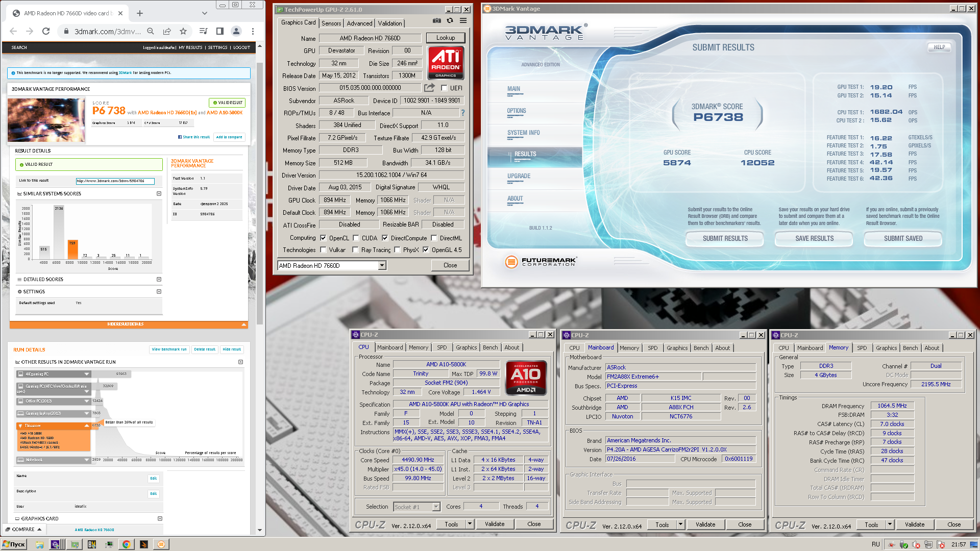This screenshot has width=980, height=551.
Task: Click the Submit Results button
Action: tap(725, 238)
